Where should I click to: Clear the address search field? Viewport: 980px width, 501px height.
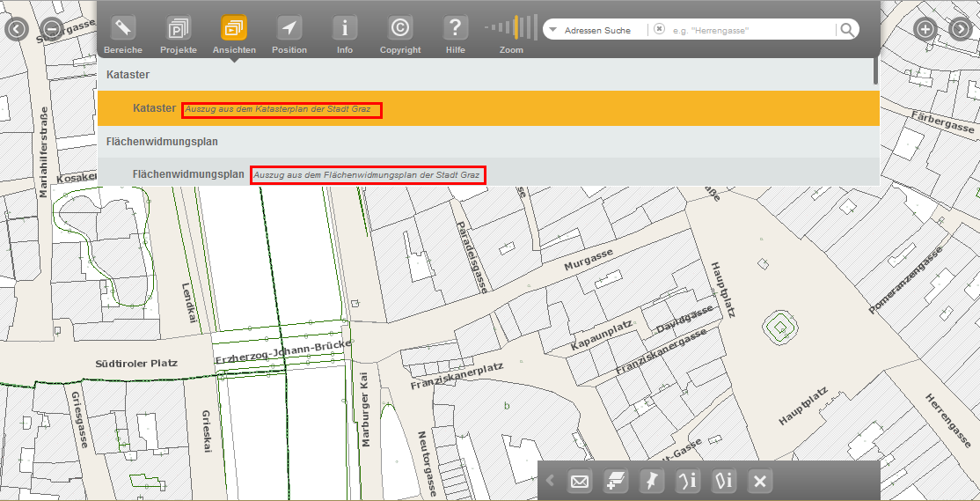[x=659, y=29]
